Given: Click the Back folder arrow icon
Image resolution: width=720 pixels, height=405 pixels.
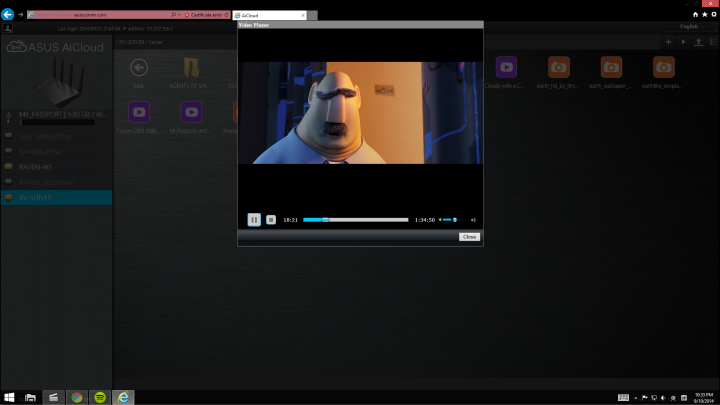Looking at the screenshot, I should [x=139, y=68].
